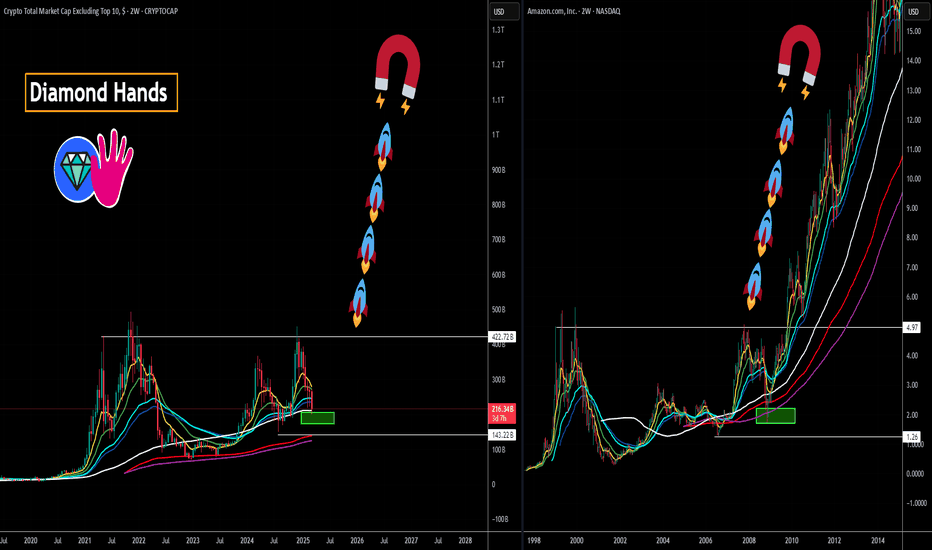932x550 pixels.
Task: Click 2020 on the crypto time axis
Action: 30,540
